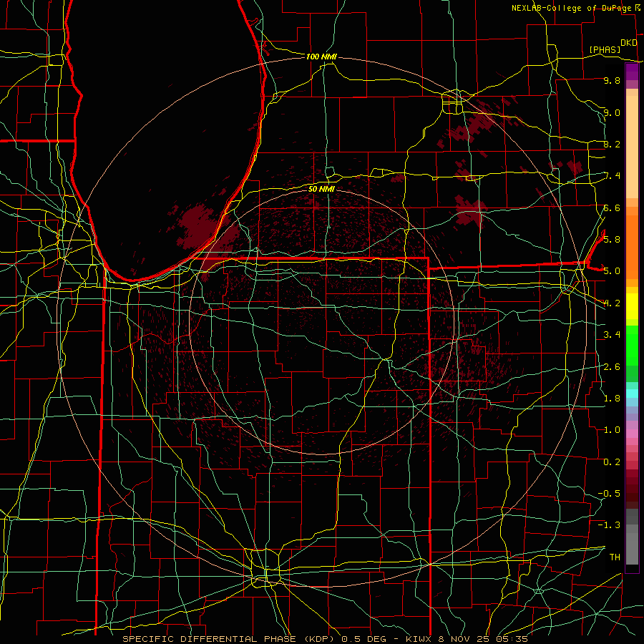Pick the pink band of the legend
Screen dimensions: 644x644
(x=632, y=434)
